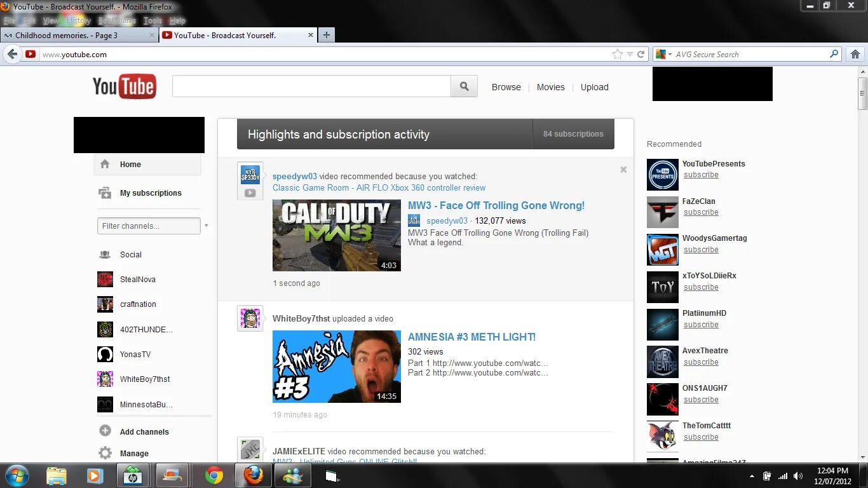
Task: Open AMNESIA #3 METH LIGHT! link
Action: coord(471,337)
